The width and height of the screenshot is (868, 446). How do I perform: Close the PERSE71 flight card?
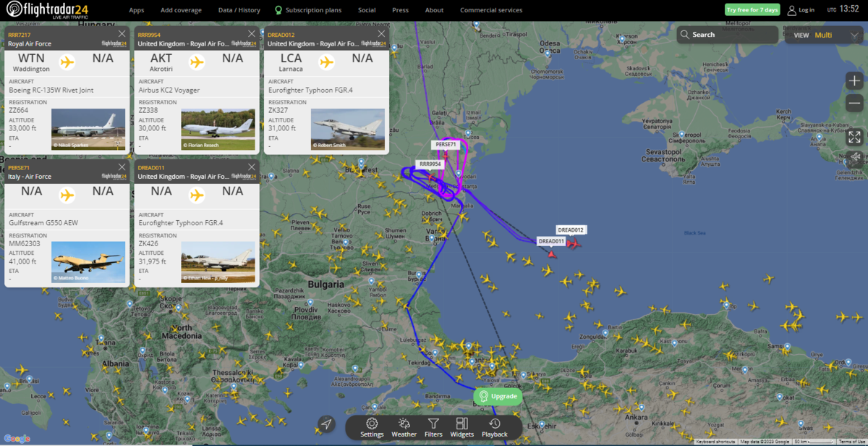coord(122,167)
